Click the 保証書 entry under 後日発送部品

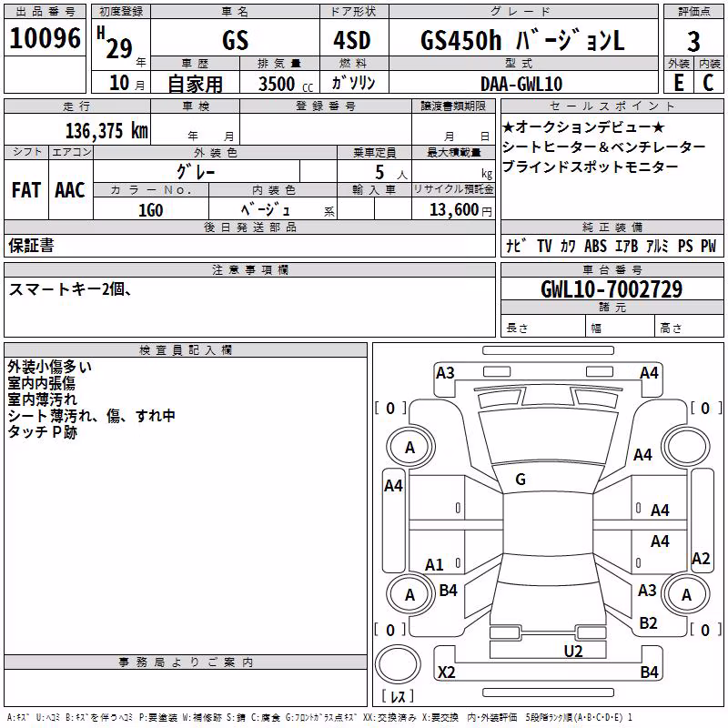(x=31, y=246)
